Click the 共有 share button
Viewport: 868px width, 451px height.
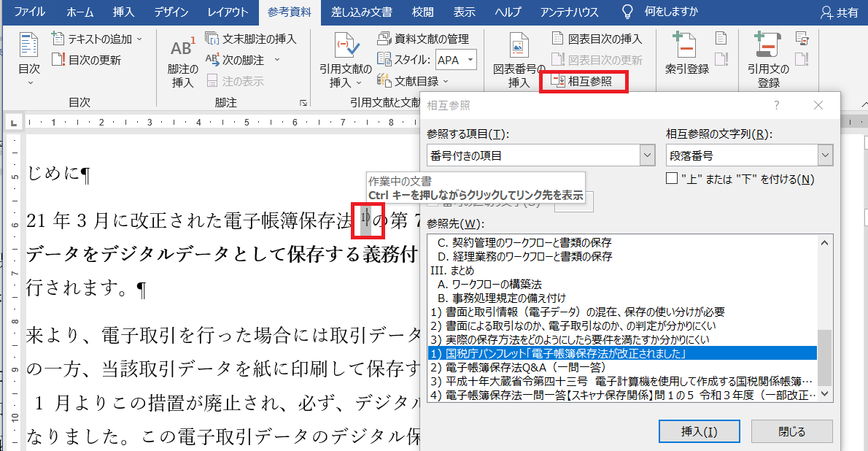pyautogui.click(x=839, y=12)
